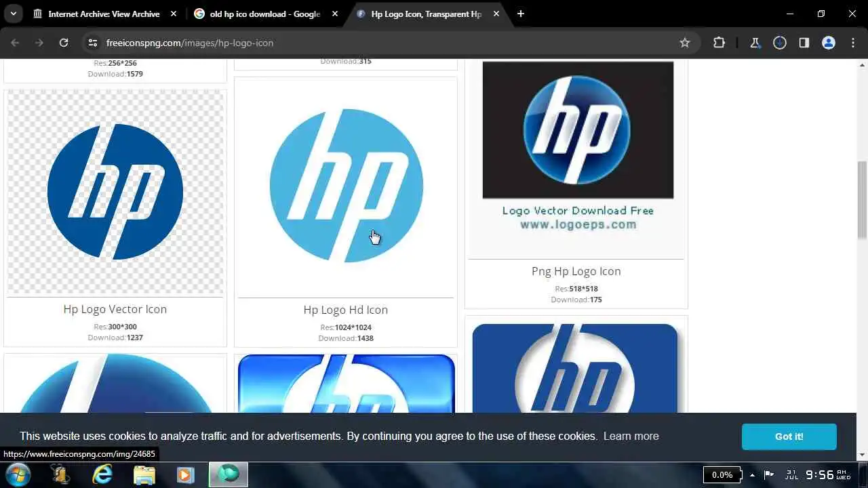
Task: Open the light blue Hp Logo Hd image
Action: pos(346,186)
